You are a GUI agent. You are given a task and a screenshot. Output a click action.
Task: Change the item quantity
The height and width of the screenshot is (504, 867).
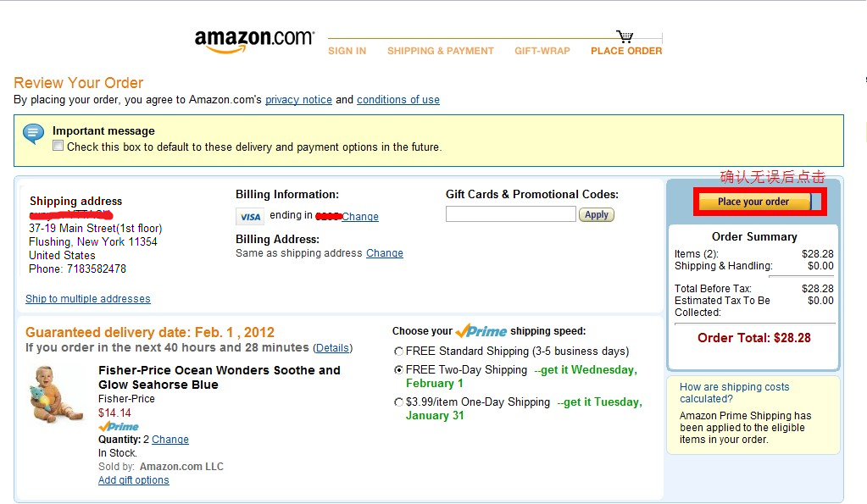[170, 440]
